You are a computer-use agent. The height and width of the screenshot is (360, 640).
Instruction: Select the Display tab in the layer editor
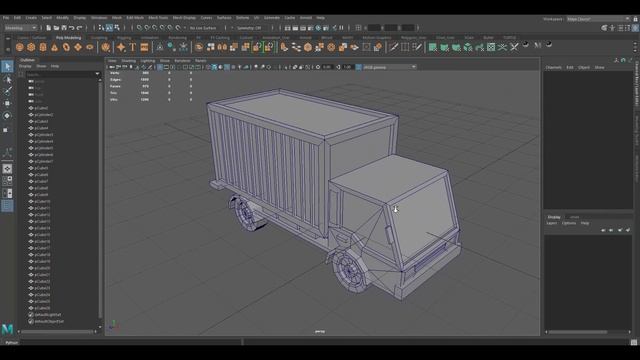click(554, 217)
